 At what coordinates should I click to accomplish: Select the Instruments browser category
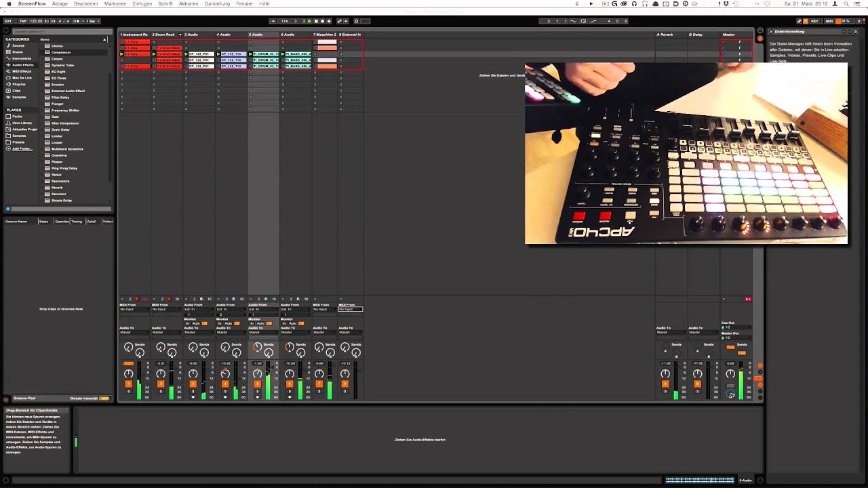[x=22, y=58]
